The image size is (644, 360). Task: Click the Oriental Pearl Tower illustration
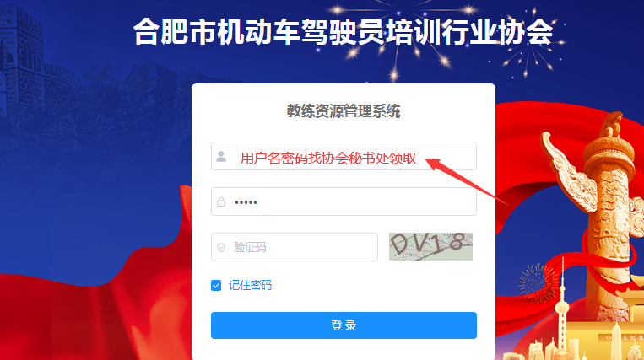pyautogui.click(x=563, y=312)
